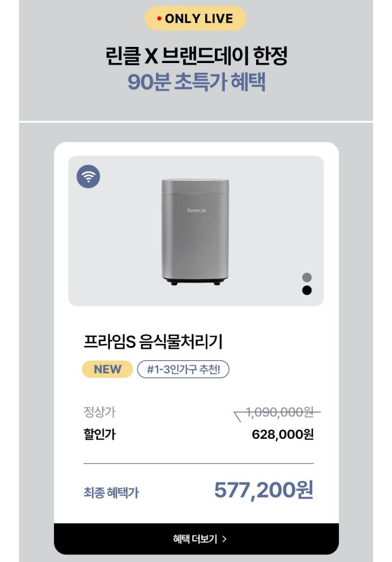
Task: Click the Reencle logo on the device
Action: (196, 210)
